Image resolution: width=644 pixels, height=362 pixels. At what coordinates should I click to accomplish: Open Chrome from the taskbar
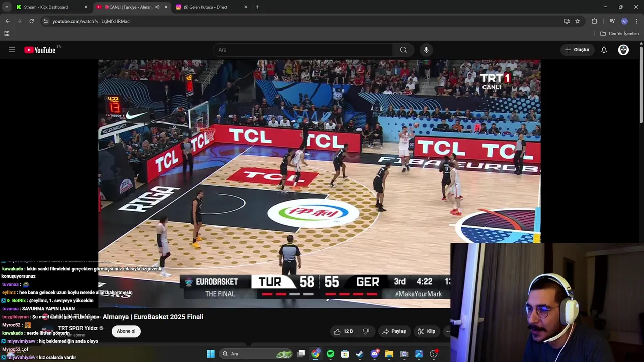pos(315,354)
